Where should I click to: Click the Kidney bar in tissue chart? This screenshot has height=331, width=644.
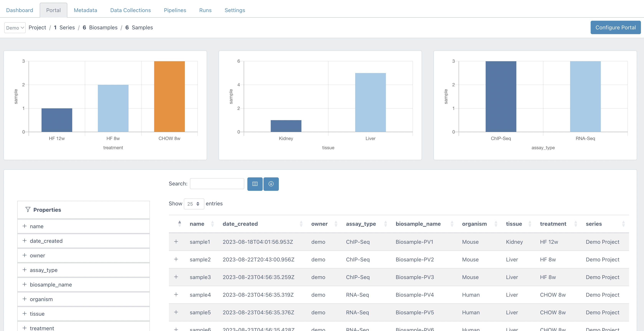286,126
